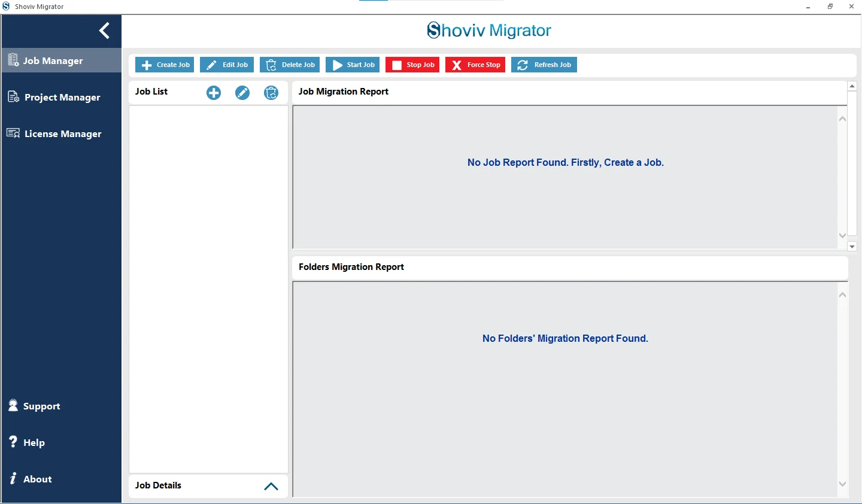Click the Help question mark icon
The height and width of the screenshot is (504, 862).
click(13, 442)
